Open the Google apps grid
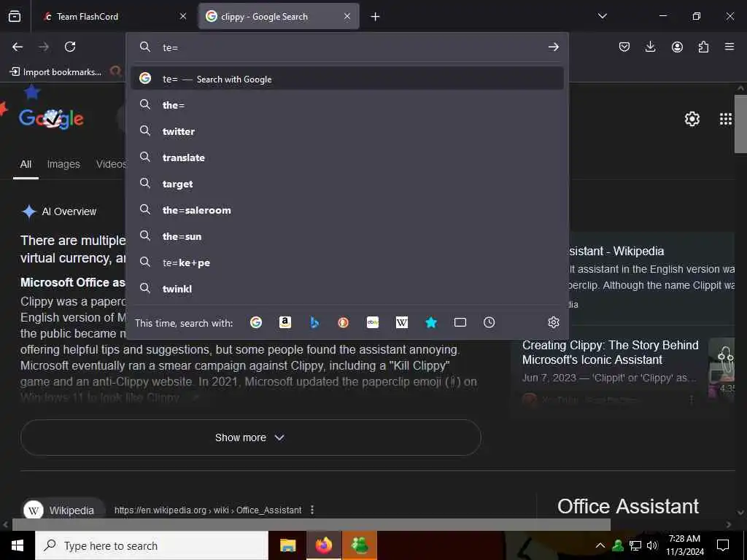The height and width of the screenshot is (560, 747). (x=726, y=119)
